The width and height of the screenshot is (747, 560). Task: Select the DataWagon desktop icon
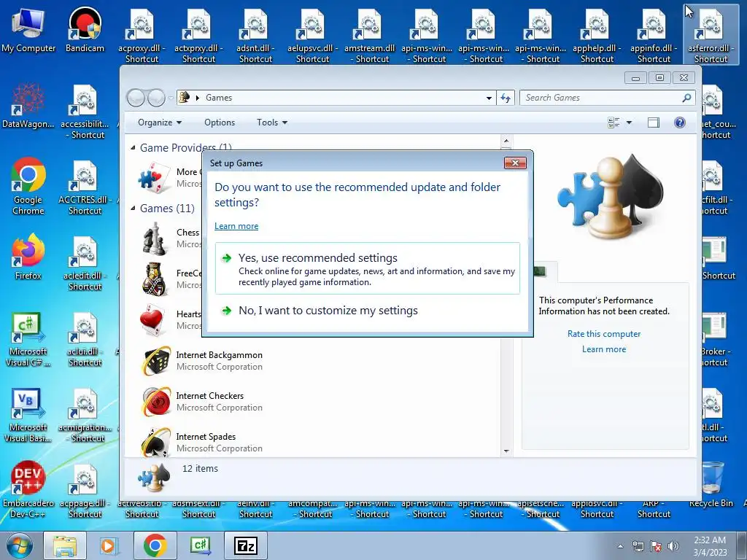tap(28, 106)
